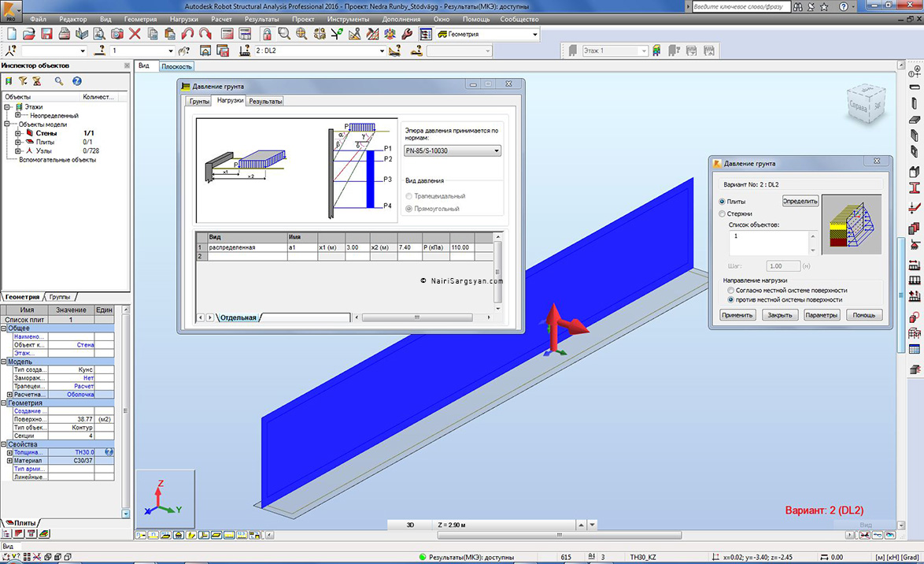Collapse the Этажи tree node
The width and height of the screenshot is (924, 564).
pyautogui.click(x=8, y=107)
